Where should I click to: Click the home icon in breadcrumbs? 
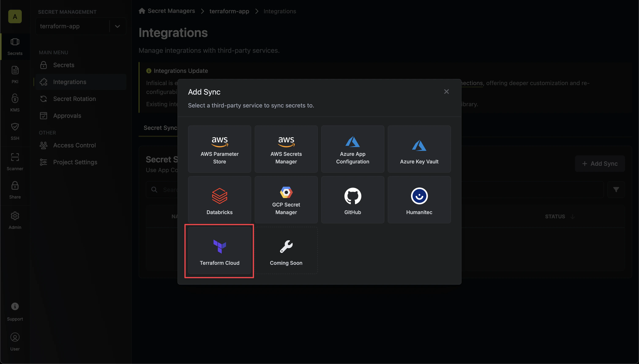tap(142, 11)
